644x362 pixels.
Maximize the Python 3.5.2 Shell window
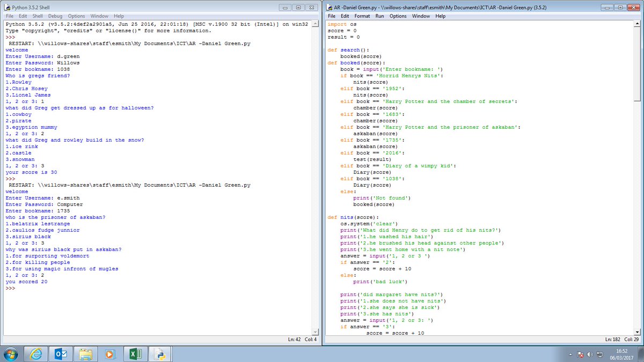(x=299, y=8)
